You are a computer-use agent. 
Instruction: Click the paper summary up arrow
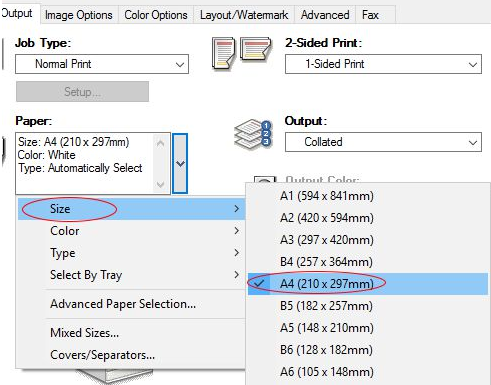[160, 143]
